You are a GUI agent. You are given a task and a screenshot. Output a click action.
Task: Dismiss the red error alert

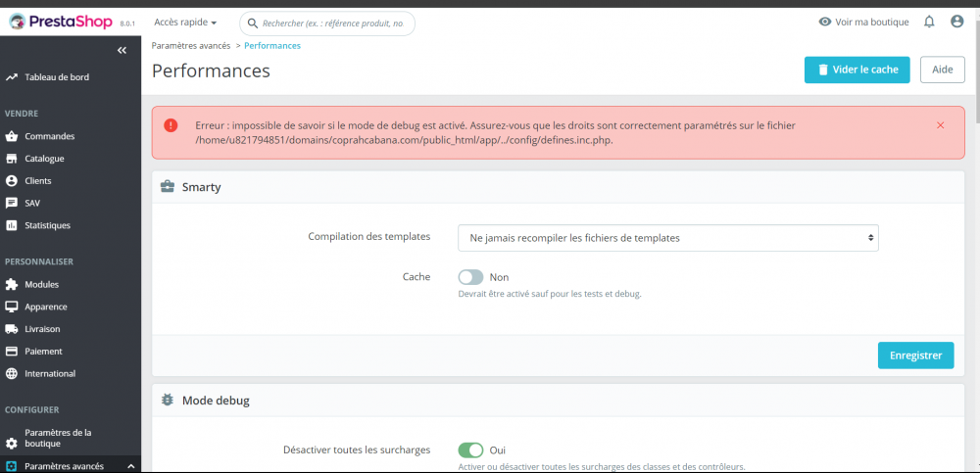click(940, 125)
